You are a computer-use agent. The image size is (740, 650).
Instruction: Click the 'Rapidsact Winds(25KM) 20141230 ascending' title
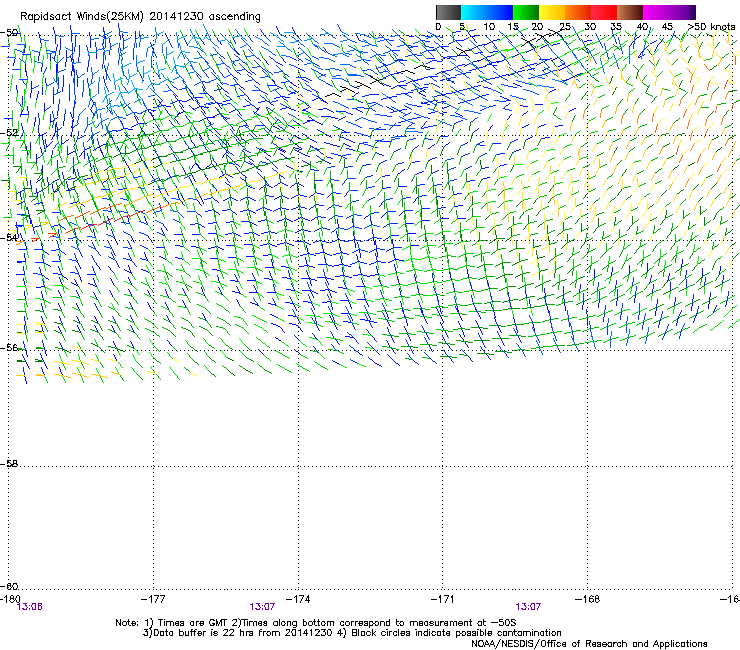140,17
